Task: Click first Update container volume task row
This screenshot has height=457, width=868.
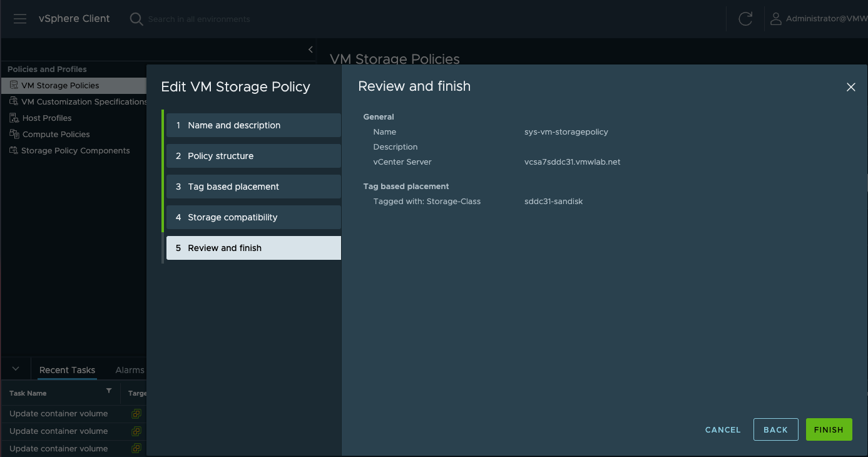Action: 74,414
